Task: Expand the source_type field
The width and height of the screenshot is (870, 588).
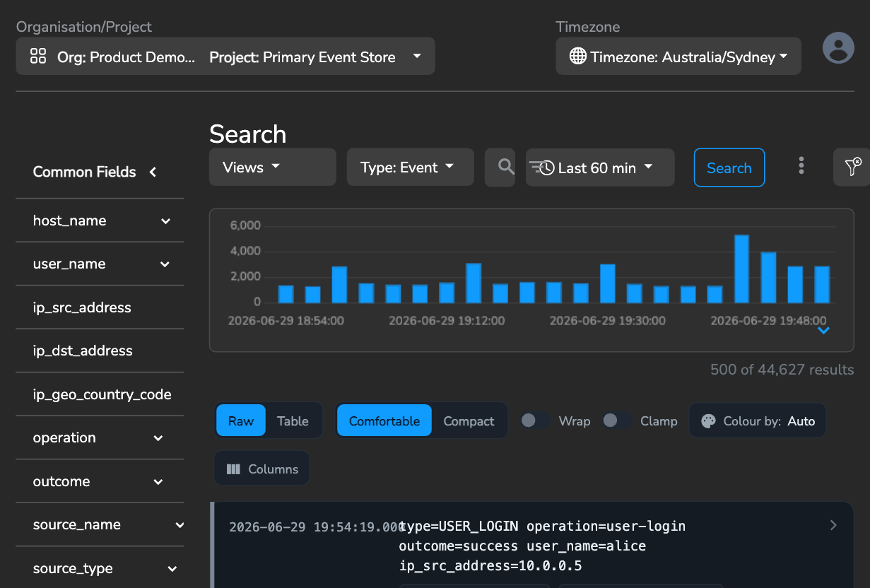Action: pos(172,569)
